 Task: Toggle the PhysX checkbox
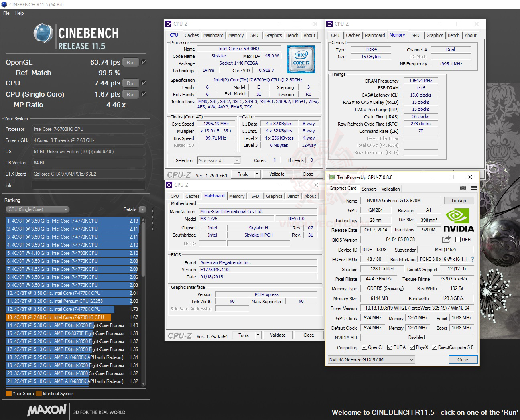click(412, 347)
